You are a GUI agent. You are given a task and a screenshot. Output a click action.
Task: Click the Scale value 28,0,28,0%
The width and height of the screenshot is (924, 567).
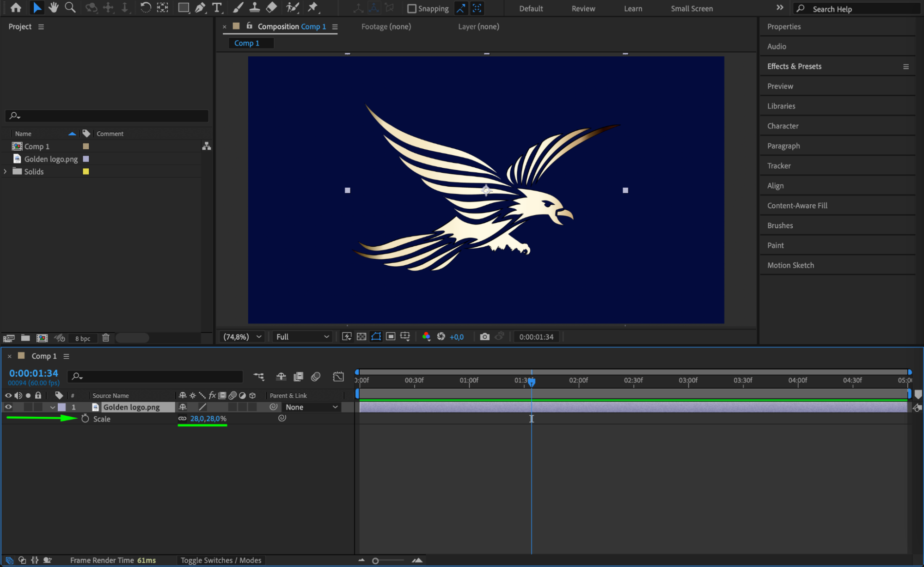(x=208, y=419)
